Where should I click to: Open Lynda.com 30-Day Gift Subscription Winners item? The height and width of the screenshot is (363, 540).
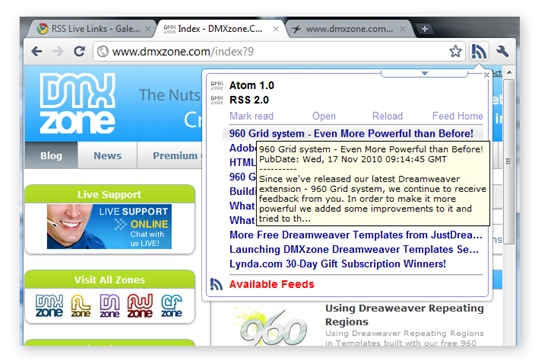point(338,264)
